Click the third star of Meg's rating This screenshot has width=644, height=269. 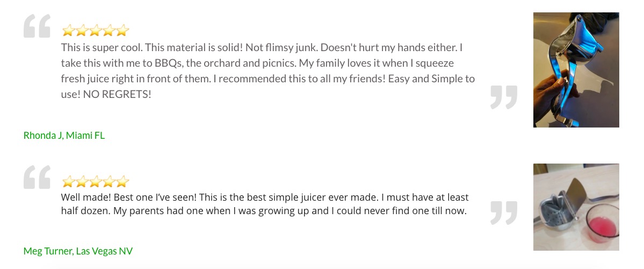pos(95,181)
